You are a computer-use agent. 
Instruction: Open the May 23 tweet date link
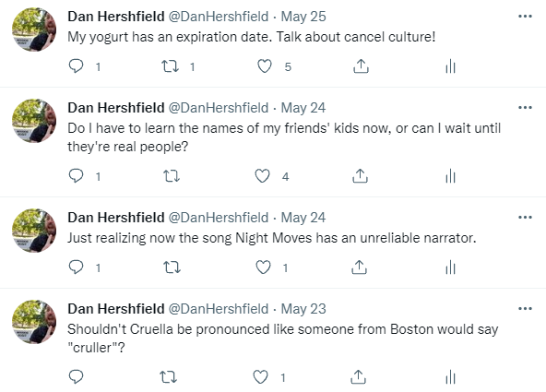click(x=303, y=309)
